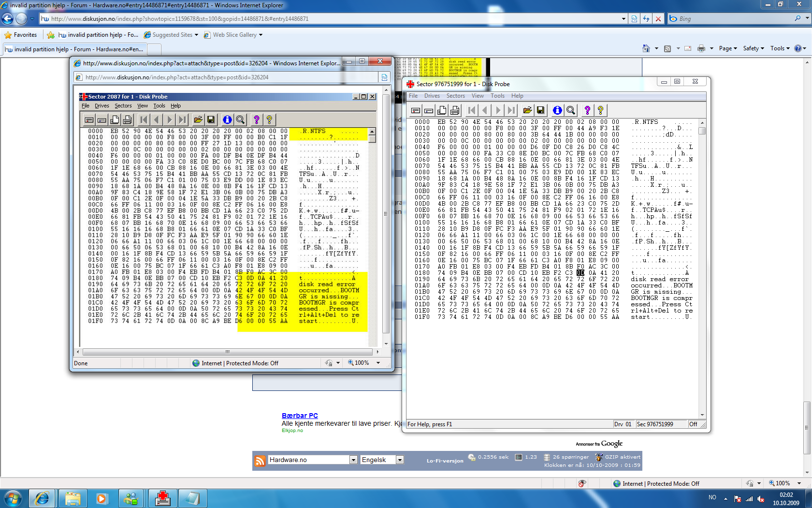The image size is (812, 508).
Task: Click save floppy icon in right Disk Probe
Action: pyautogui.click(x=540, y=110)
